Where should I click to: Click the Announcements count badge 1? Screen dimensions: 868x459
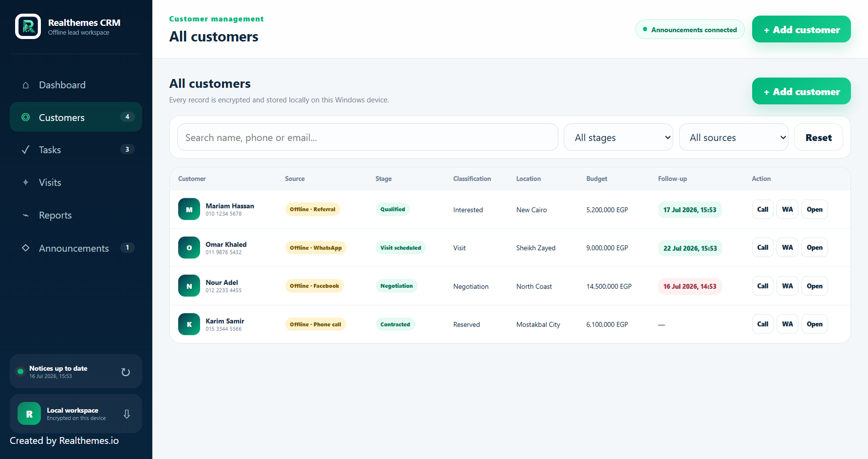point(128,248)
